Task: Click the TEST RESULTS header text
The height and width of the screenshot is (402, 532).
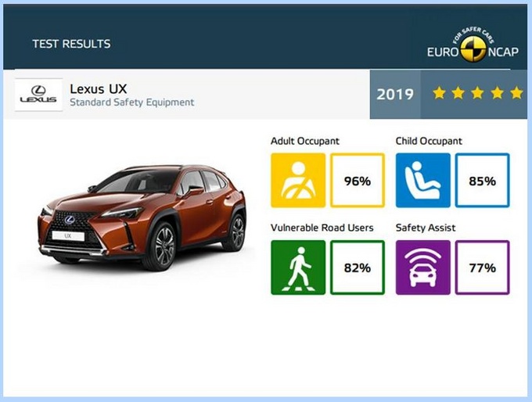Action: [x=72, y=44]
